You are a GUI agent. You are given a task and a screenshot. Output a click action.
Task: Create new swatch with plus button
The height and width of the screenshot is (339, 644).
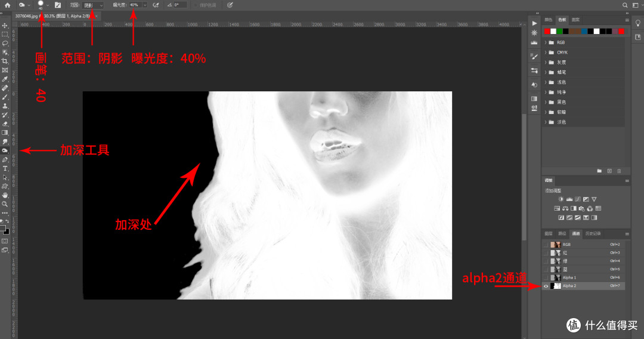(608, 171)
